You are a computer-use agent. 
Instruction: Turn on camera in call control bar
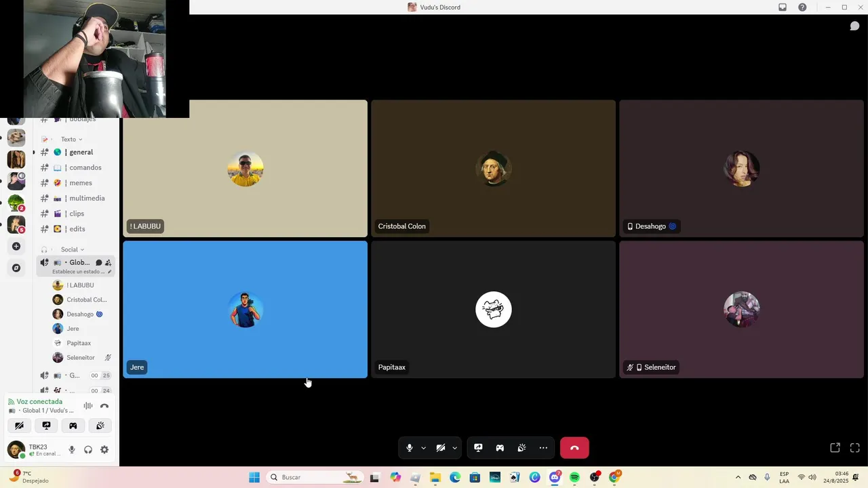[x=441, y=448]
